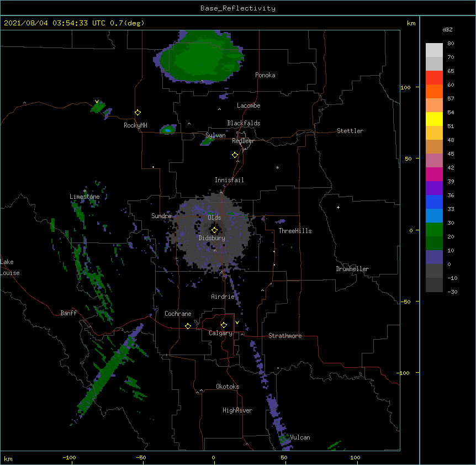Click the 100 tick on right km axis
Viewport: 476px width, 465px height.
(x=405, y=87)
